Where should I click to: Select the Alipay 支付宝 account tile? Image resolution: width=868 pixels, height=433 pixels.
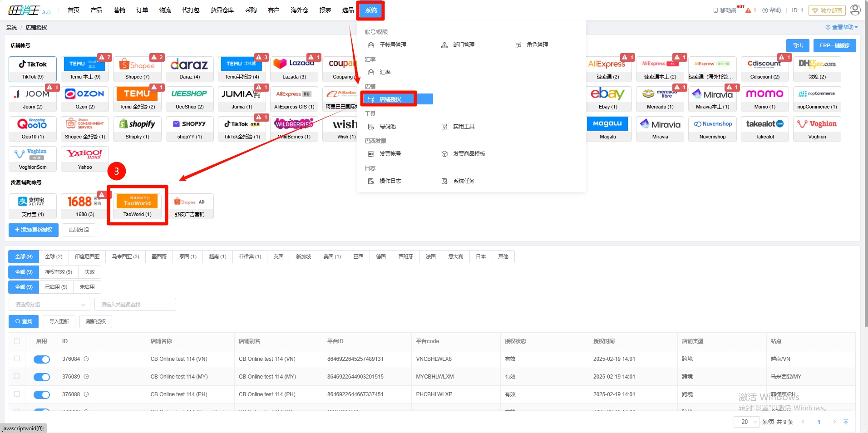coord(33,206)
